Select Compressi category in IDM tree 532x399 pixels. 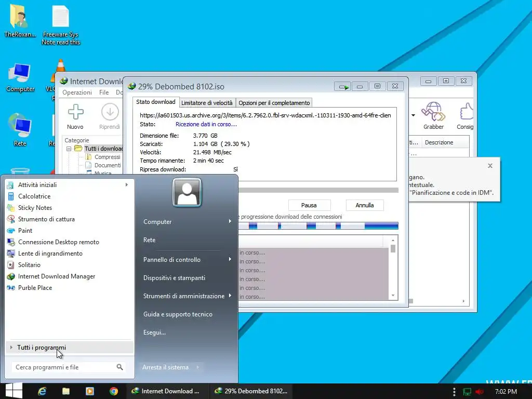point(107,157)
